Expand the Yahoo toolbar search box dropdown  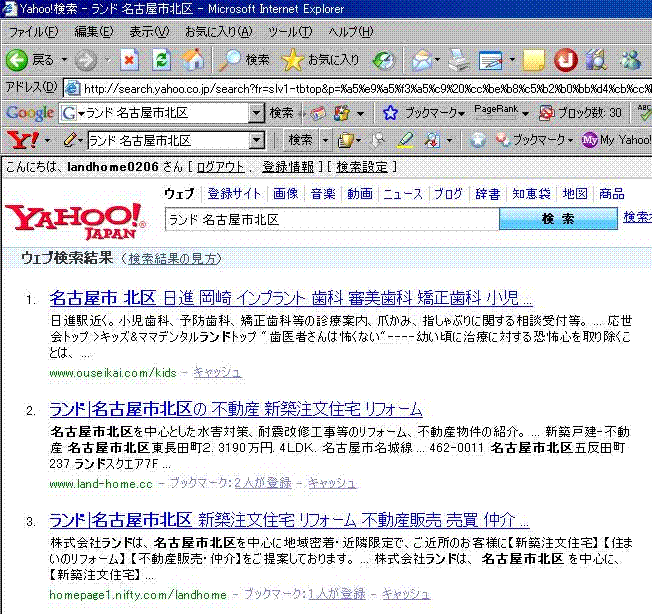tap(257, 141)
